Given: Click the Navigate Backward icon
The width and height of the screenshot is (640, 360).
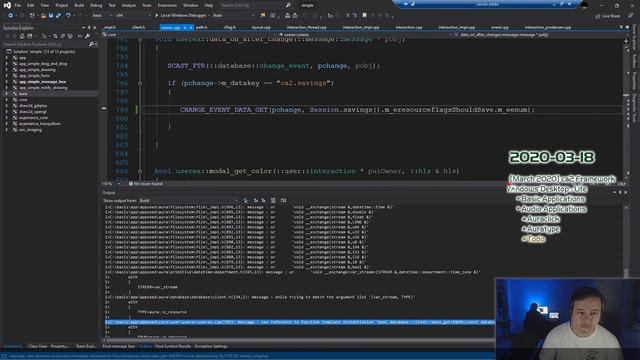Looking at the screenshot, I should pyautogui.click(x=11, y=16).
